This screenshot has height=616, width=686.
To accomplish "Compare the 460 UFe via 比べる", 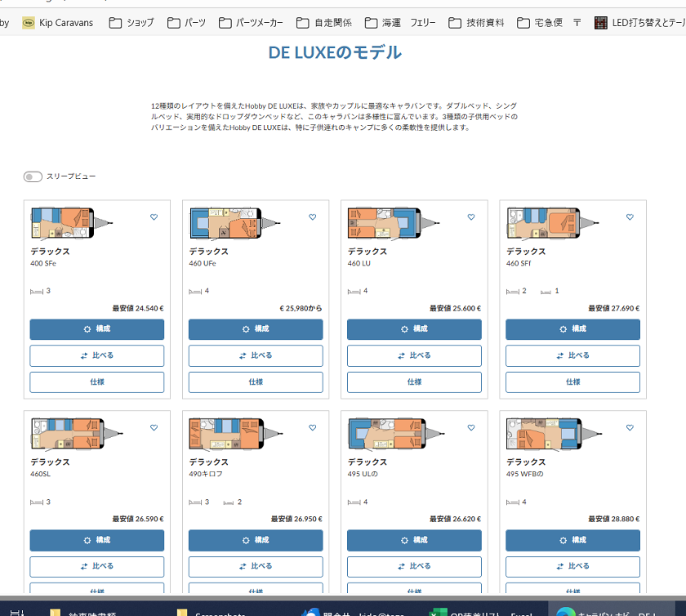I will coord(256,355).
